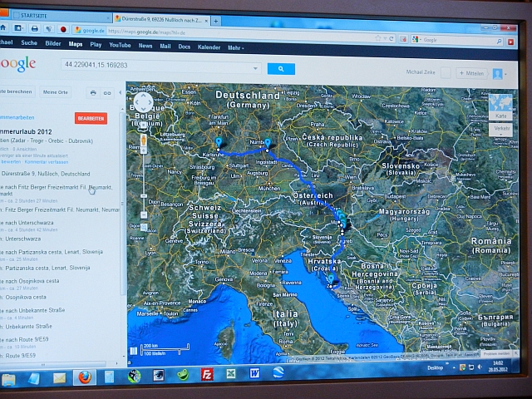Open News in Google bar
This screenshot has height=399, width=532.
click(145, 46)
